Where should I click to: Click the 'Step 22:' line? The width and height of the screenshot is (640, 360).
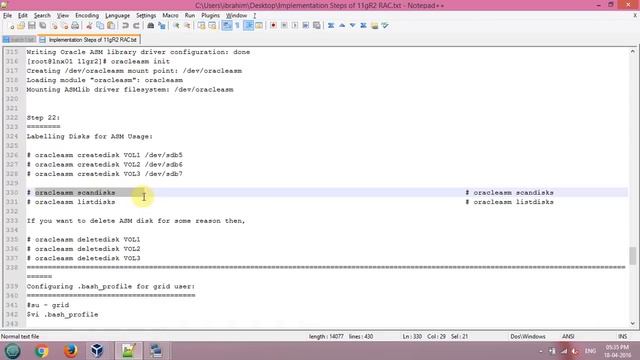[43, 118]
